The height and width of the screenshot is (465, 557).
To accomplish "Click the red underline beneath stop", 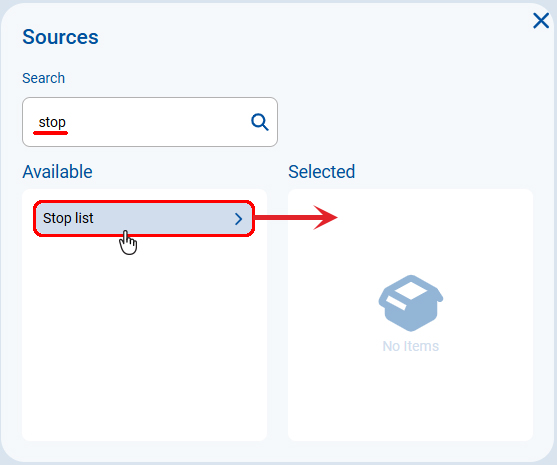I will (50, 133).
